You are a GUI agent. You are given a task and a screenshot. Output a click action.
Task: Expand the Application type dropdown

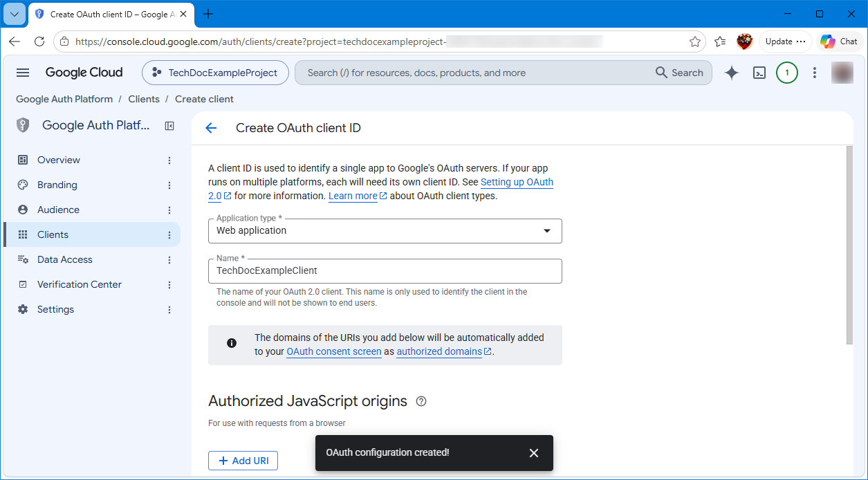point(385,231)
